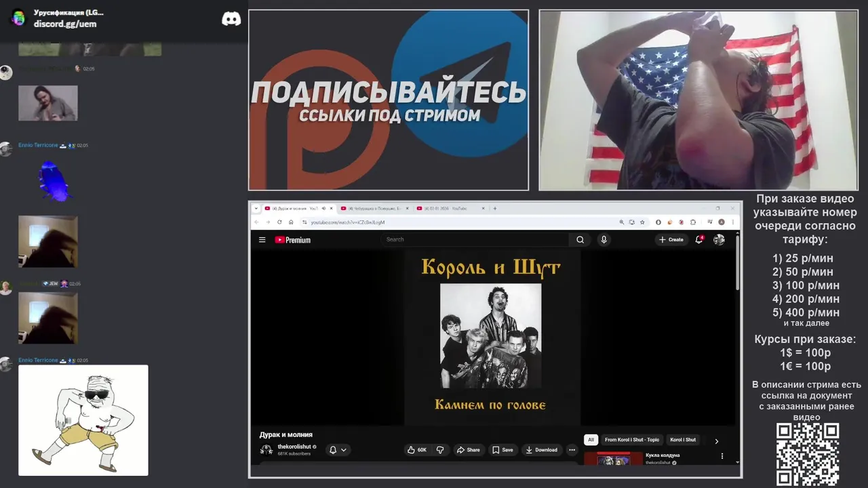This screenshot has height=488, width=868.
Task: Click the thekorolishut channel avatar
Action: click(267, 449)
